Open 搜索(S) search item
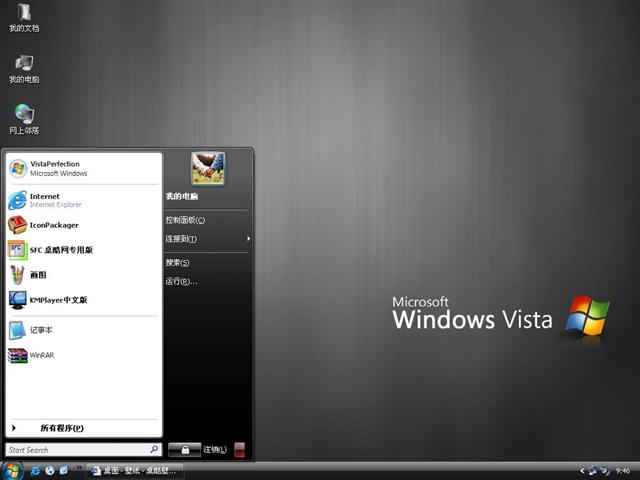Viewport: 640px width, 480px height. coord(177,262)
